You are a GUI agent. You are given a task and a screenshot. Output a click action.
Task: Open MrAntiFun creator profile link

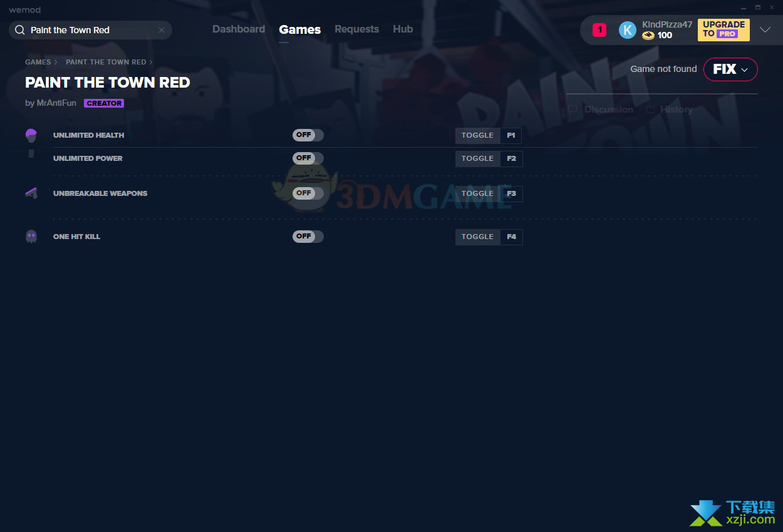(56, 103)
